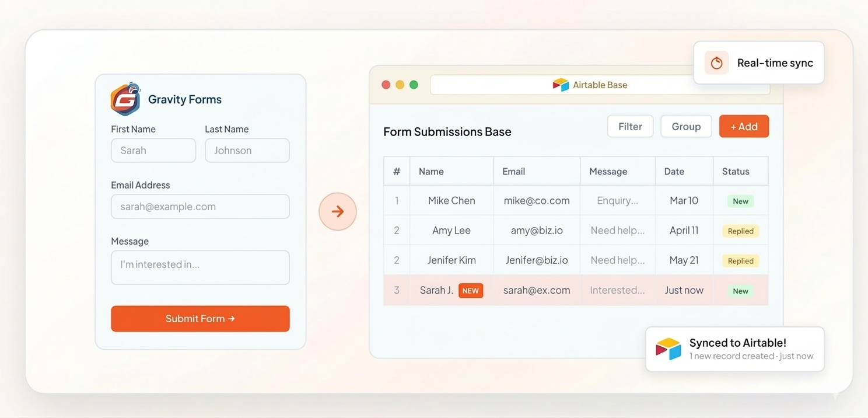Viewport: 868px width, 418px height.
Task: Click the Enquiry... message cell
Action: (618, 201)
